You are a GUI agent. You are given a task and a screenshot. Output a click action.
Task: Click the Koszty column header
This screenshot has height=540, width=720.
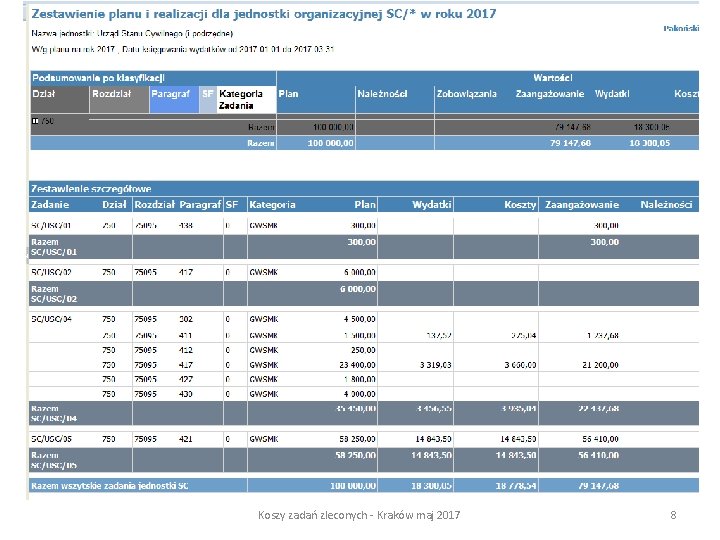(x=520, y=205)
